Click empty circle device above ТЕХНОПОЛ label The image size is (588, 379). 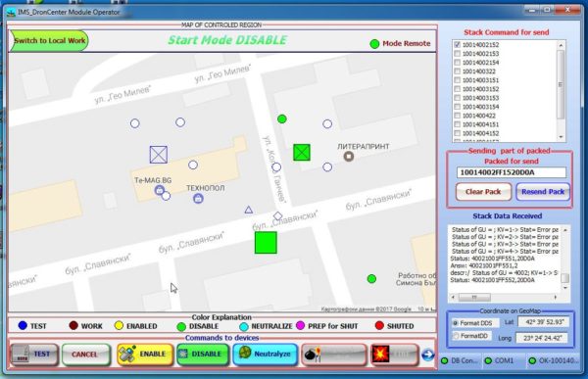[x=193, y=165]
